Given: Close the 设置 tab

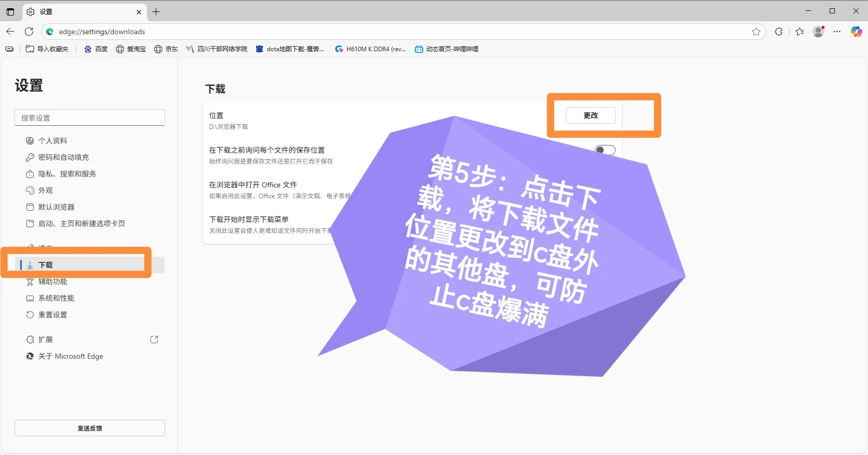Looking at the screenshot, I should (x=139, y=12).
